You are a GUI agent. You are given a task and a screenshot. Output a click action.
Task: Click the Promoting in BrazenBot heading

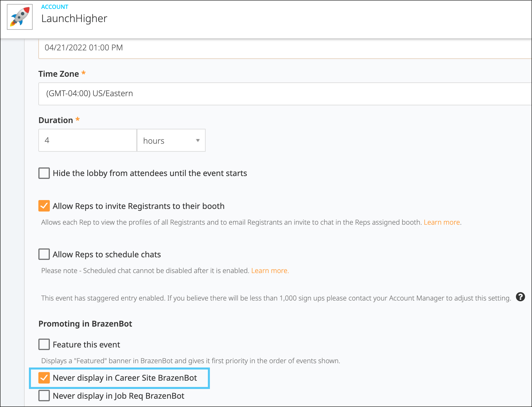85,324
